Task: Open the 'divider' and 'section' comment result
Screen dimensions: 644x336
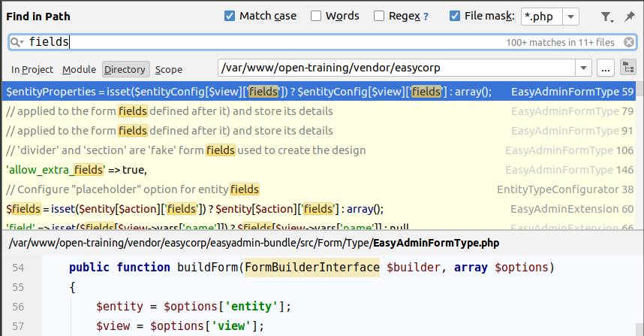Action: tap(319, 150)
